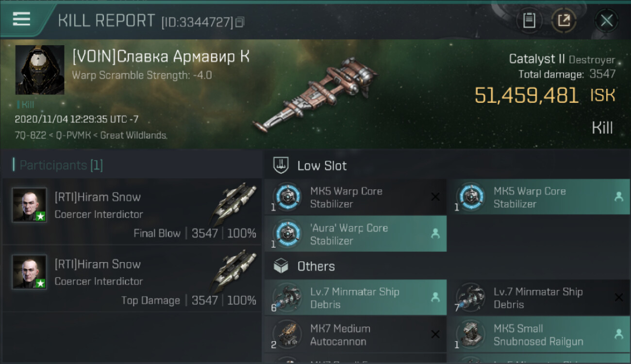Close the kill report window

[606, 20]
